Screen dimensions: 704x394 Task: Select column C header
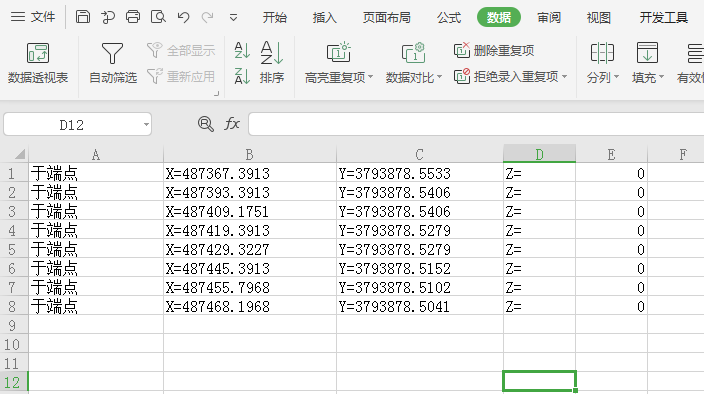coord(419,154)
